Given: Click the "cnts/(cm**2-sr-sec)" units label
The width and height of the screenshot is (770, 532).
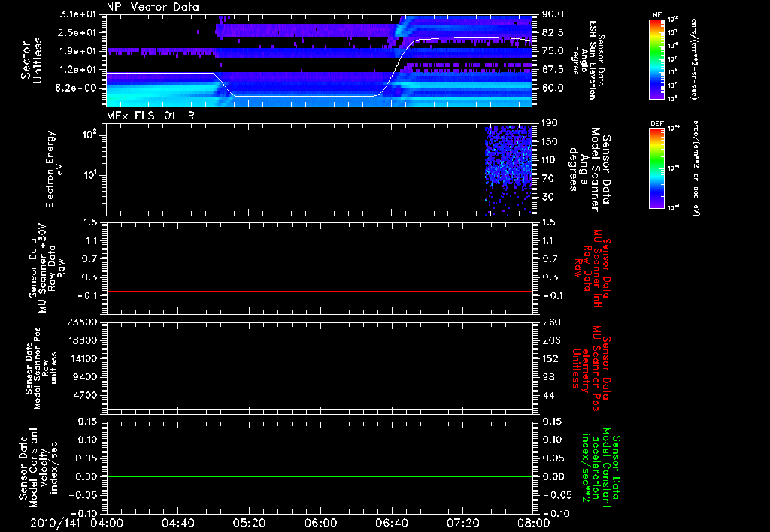Looking at the screenshot, I should point(694,59).
